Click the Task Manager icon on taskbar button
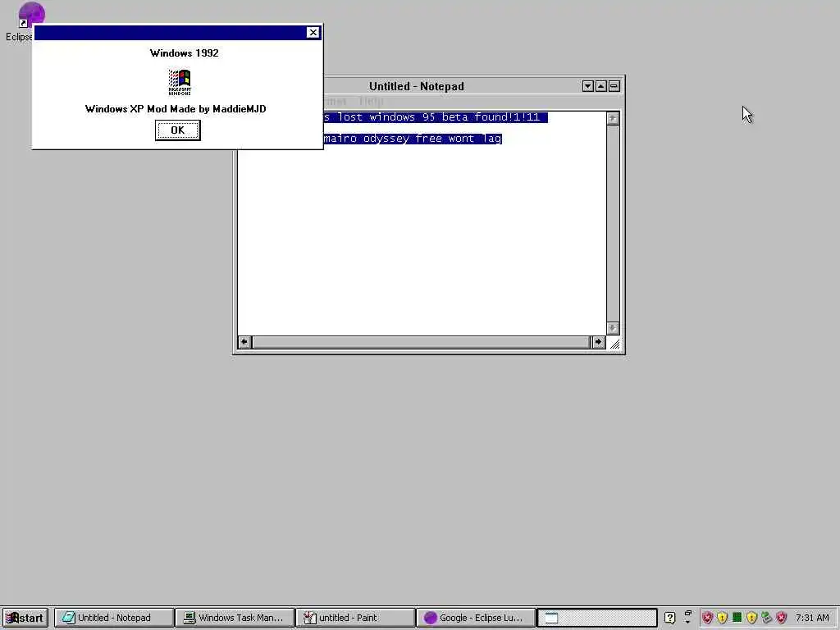Screen dimensions: 840x630 pyautogui.click(x=189, y=618)
